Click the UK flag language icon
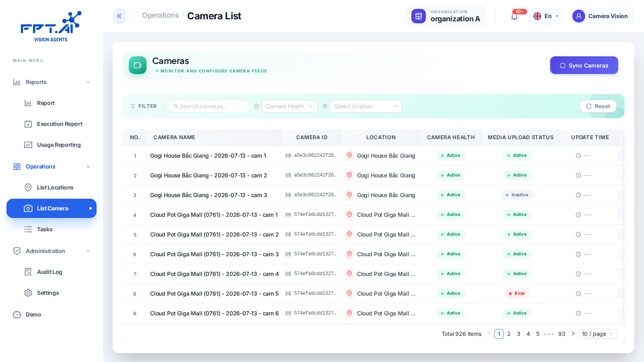 (x=537, y=16)
